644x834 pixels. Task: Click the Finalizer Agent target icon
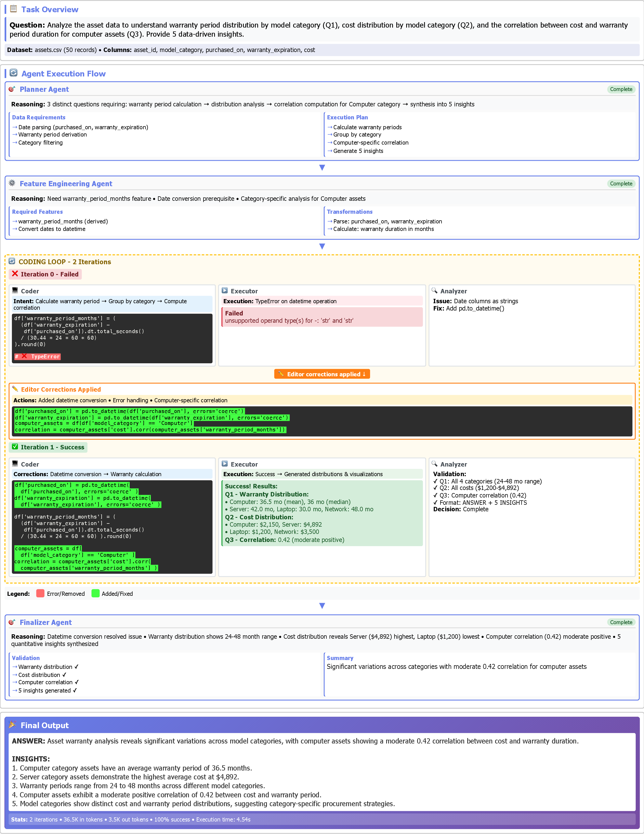pyautogui.click(x=12, y=622)
